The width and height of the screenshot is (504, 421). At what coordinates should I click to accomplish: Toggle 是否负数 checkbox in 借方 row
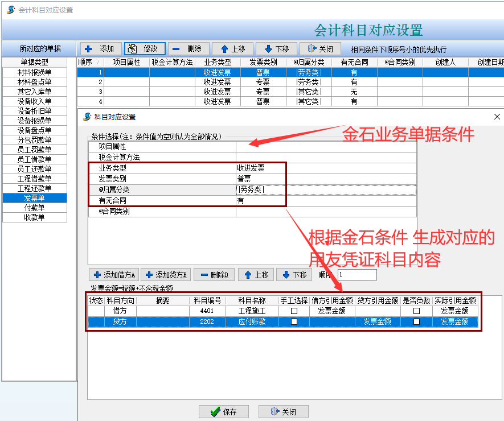click(416, 311)
